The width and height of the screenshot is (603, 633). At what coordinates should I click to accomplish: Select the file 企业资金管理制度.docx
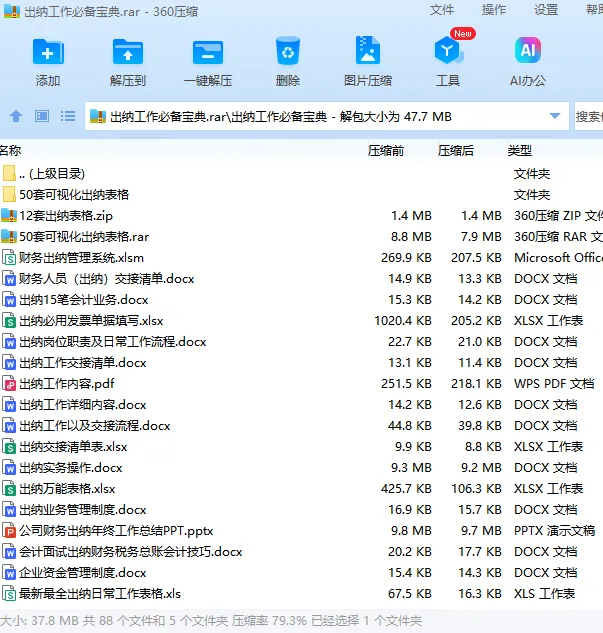[83, 572]
